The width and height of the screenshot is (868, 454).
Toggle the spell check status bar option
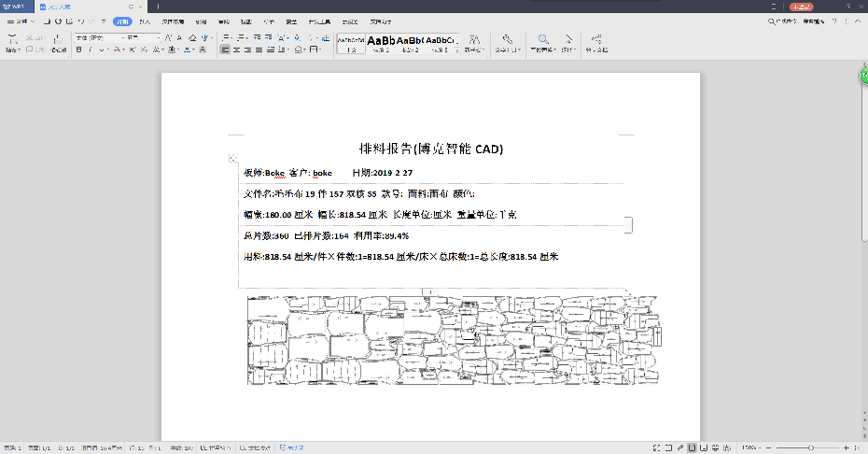215,447
